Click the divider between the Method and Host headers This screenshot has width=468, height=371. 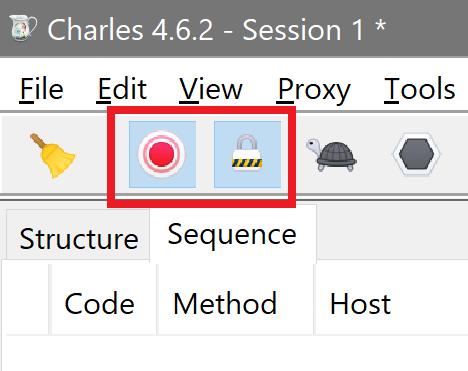314,299
